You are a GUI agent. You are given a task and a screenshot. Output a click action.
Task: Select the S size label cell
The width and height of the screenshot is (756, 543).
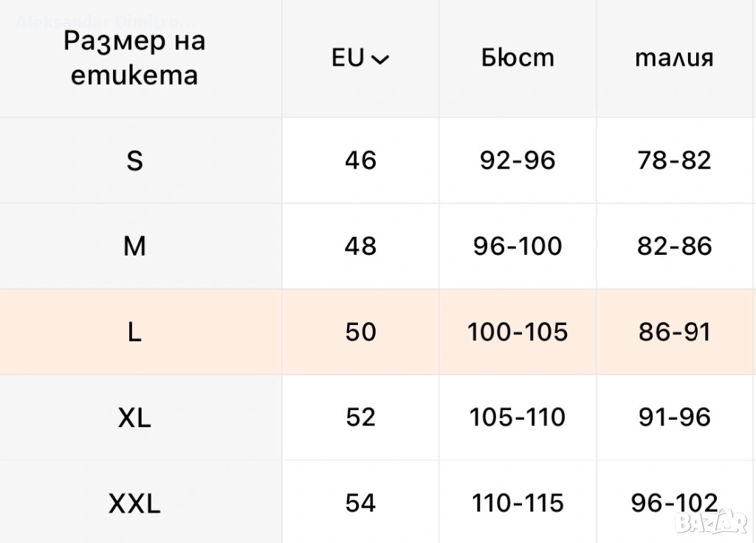pyautogui.click(x=134, y=160)
